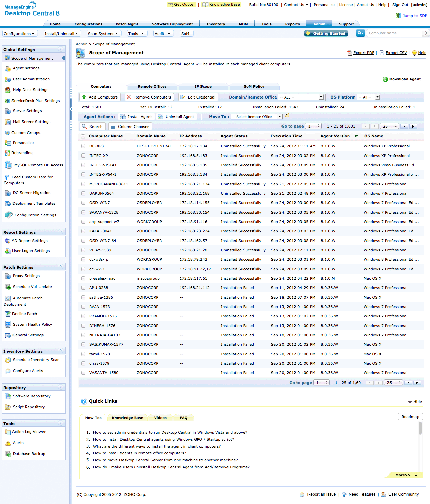This screenshot has height=504, width=430.
Task: Click the Getting Started button
Action: pos(326,33)
